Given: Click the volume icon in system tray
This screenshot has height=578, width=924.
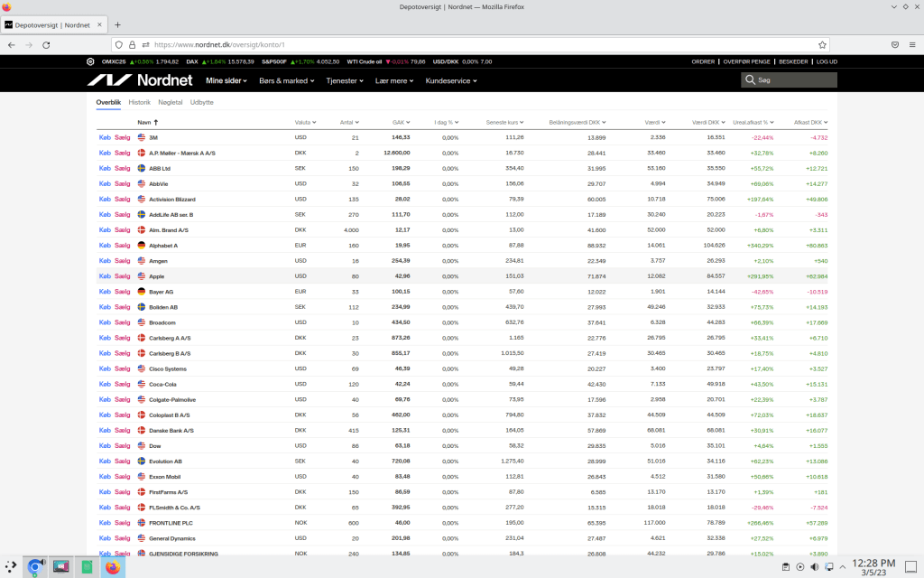Looking at the screenshot, I should click(816, 567).
